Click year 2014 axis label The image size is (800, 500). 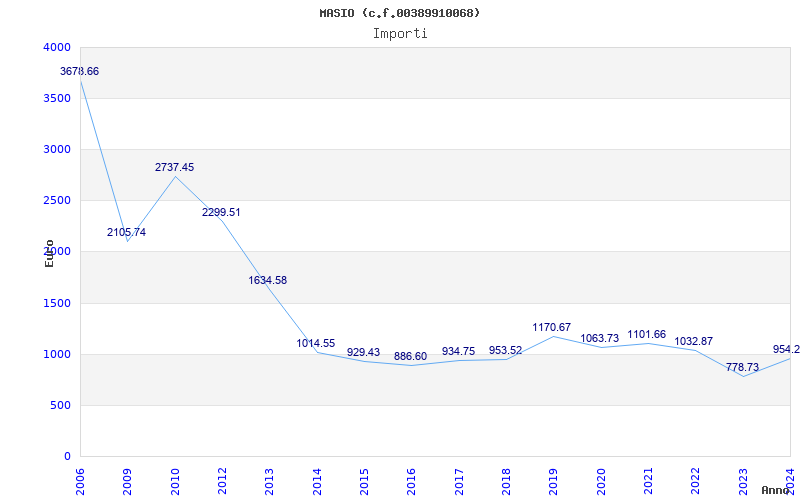coord(317,478)
